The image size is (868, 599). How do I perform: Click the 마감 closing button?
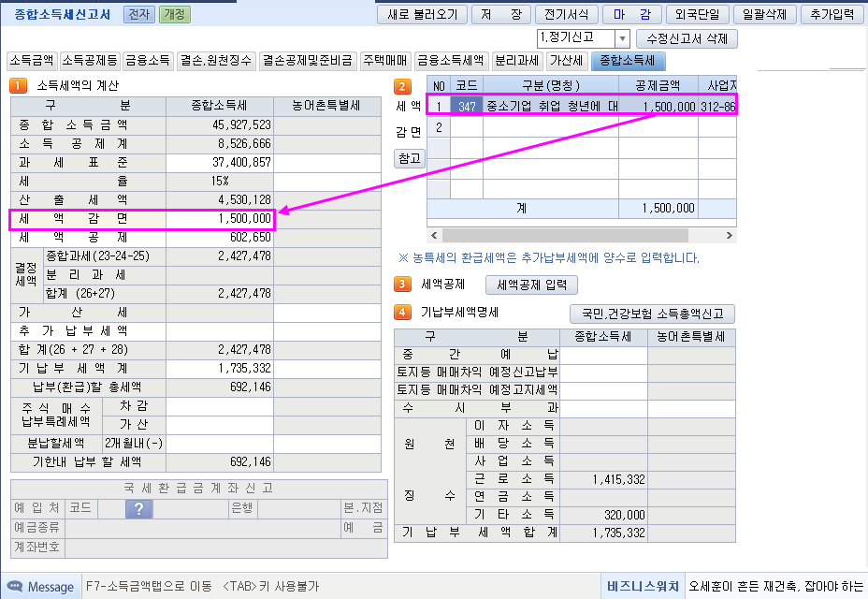[x=631, y=14]
